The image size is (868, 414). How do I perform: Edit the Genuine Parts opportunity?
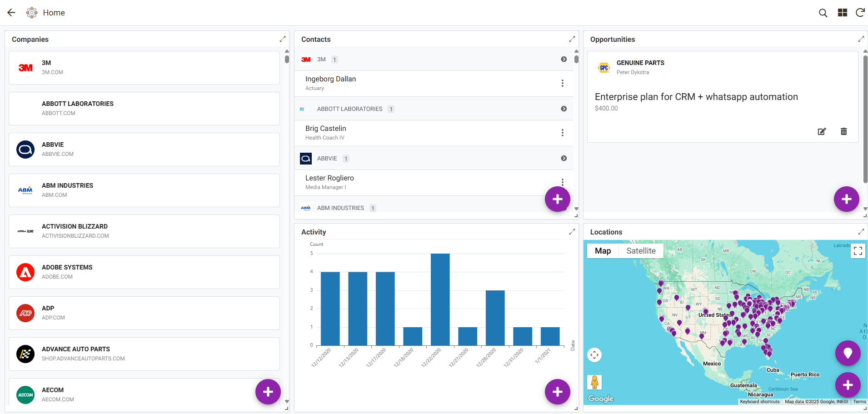(822, 131)
